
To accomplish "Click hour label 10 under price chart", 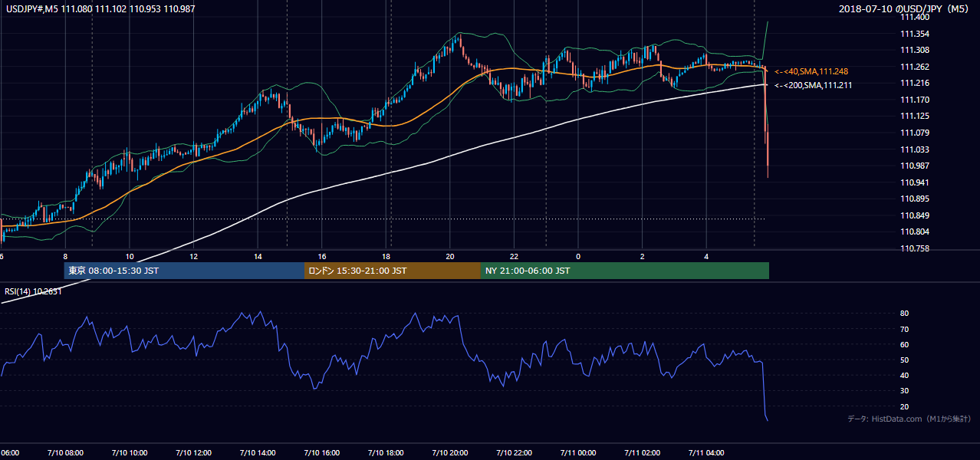I will (x=130, y=257).
